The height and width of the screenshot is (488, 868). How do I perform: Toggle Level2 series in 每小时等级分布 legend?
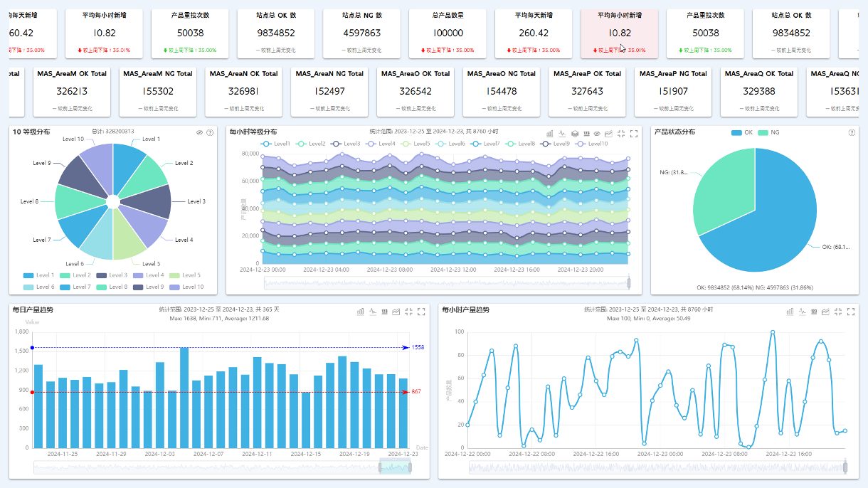click(311, 144)
